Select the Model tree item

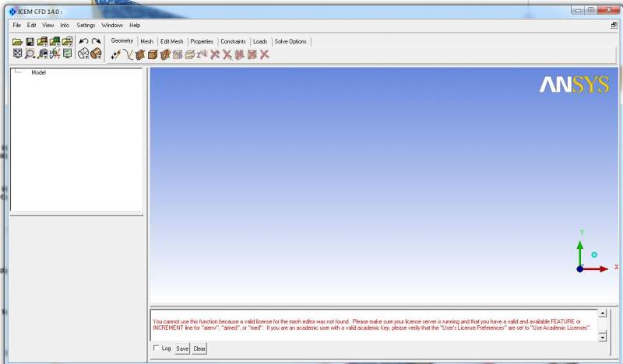point(38,72)
